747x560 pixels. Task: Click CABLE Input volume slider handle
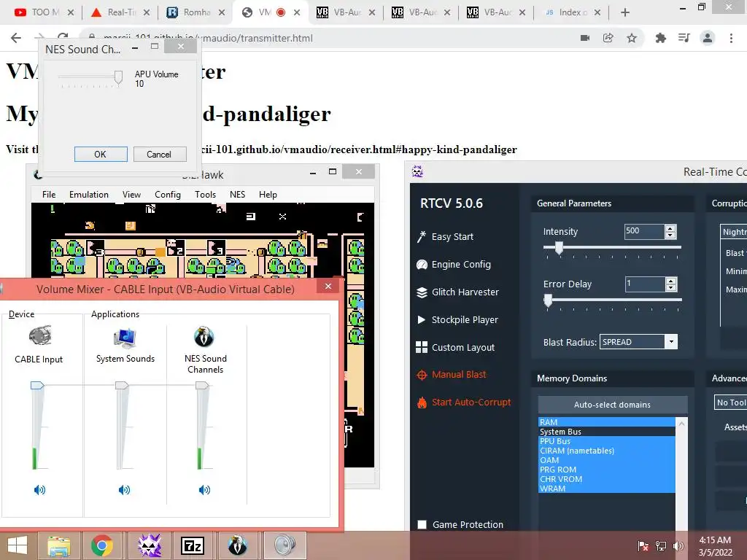(x=37, y=385)
